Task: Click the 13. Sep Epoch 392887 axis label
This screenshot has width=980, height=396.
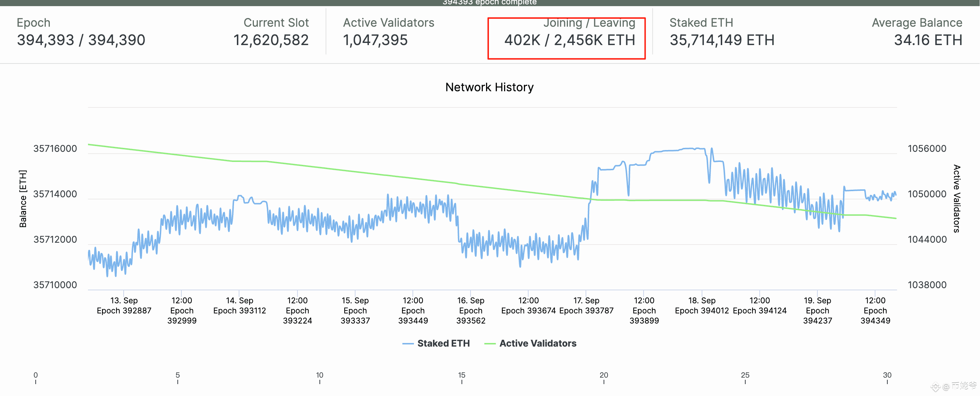Action: (x=124, y=305)
